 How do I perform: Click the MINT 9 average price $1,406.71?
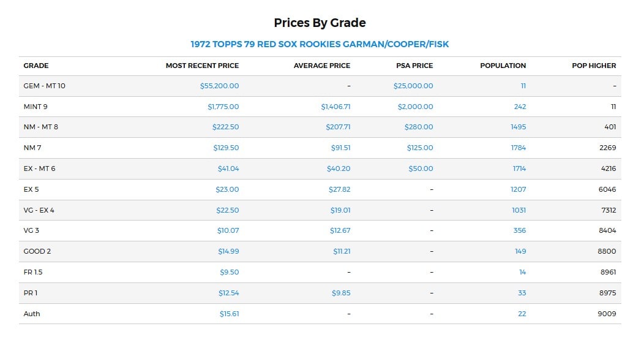(335, 107)
